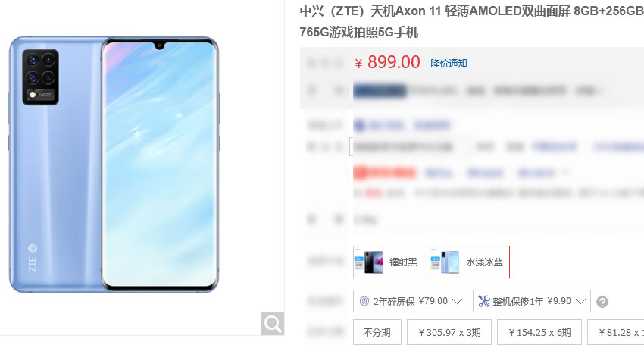
Task: Click the shield icon in the screen protection option
Action: 364,302
